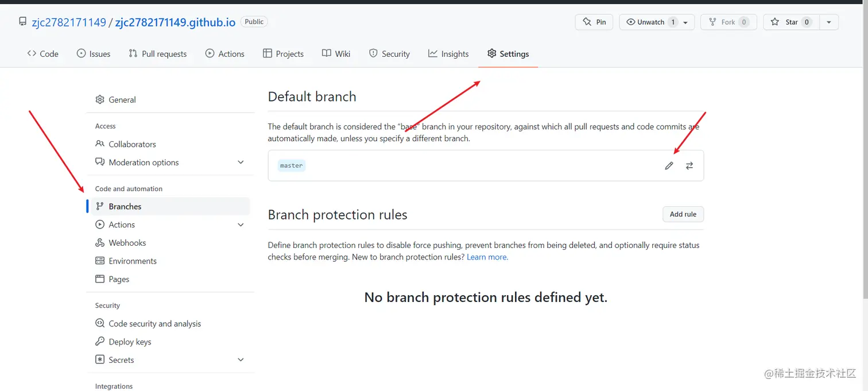Switch to the Pull requests tab
The width and height of the screenshot is (868, 391).
pos(158,54)
